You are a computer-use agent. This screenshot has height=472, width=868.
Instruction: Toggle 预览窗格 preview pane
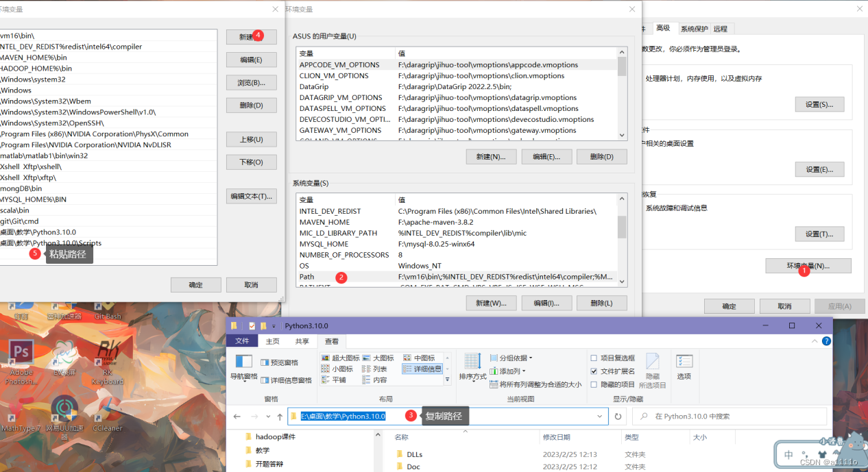tap(279, 362)
